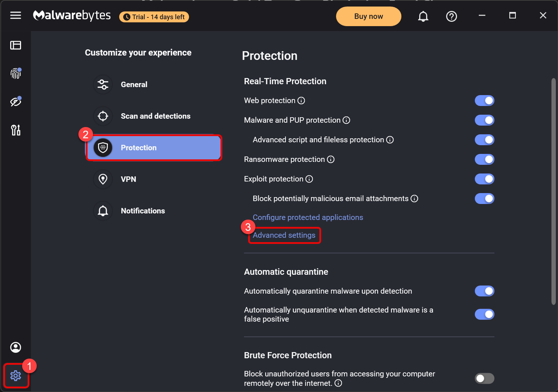Disable the Web protection toggle
Image resolution: width=558 pixels, height=392 pixels.
pos(484,101)
